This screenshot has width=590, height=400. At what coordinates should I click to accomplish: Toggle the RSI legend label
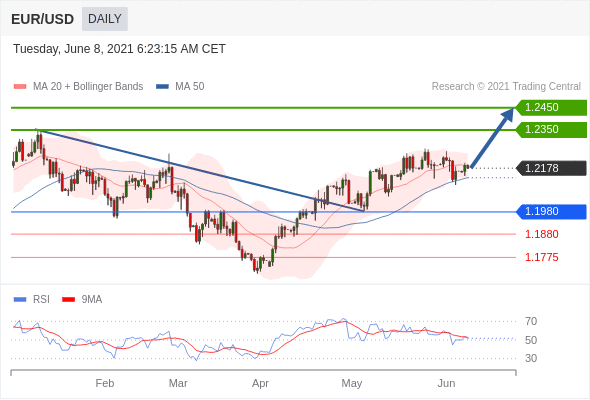click(41, 300)
